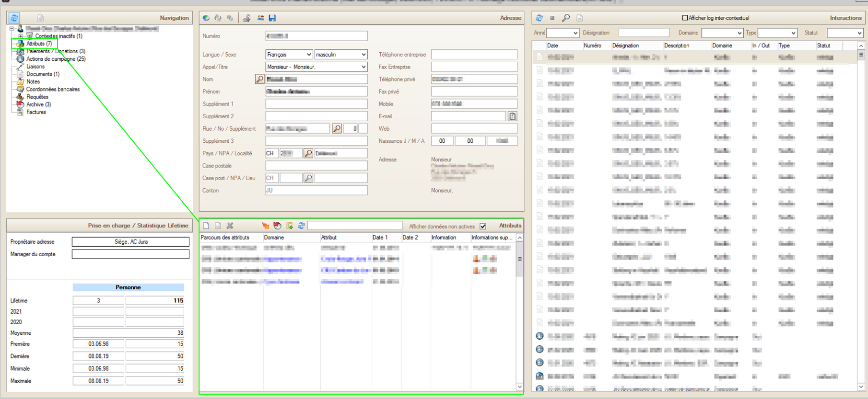Refresh the Attributs list

click(301, 226)
